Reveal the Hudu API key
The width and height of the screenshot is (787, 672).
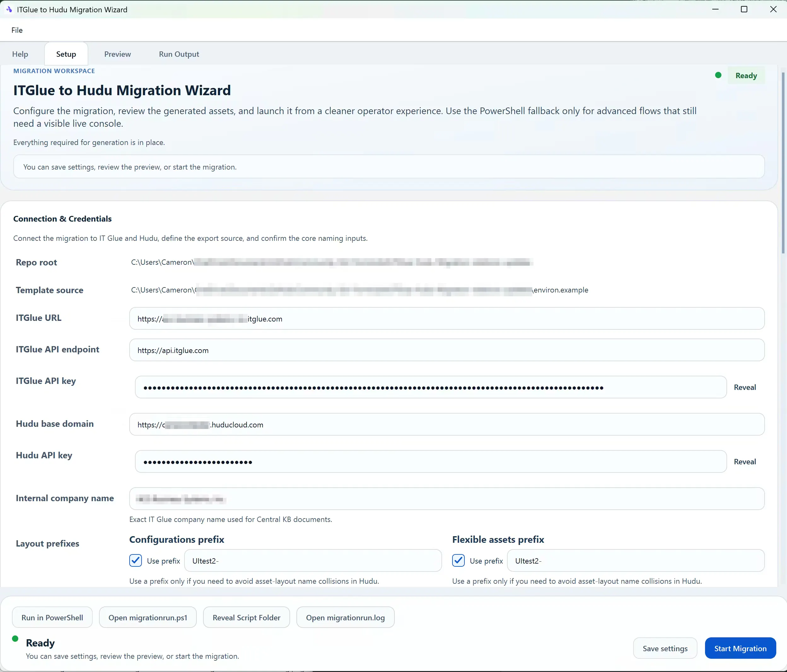click(744, 462)
